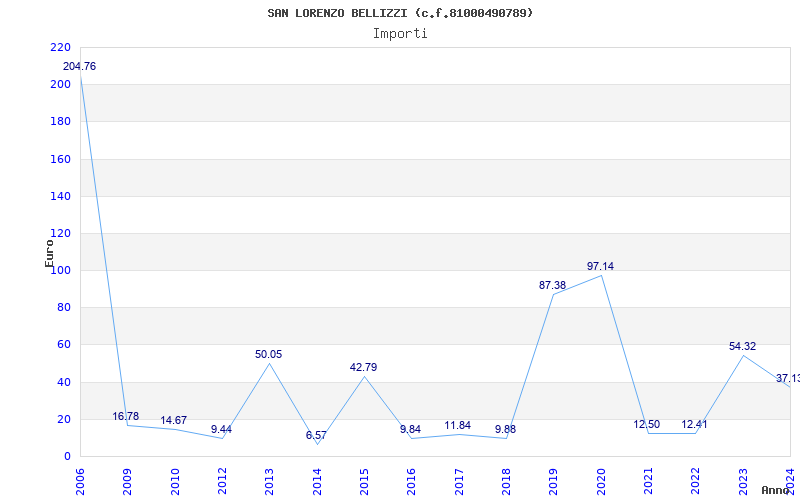Click the 2010 x-axis label
Viewport: 800px width, 500px height.
click(175, 482)
